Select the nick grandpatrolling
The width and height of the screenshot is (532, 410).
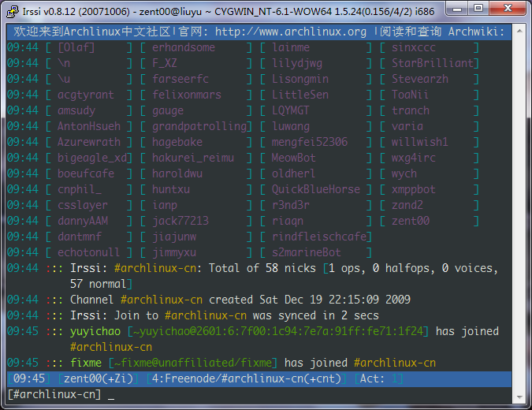click(x=199, y=126)
